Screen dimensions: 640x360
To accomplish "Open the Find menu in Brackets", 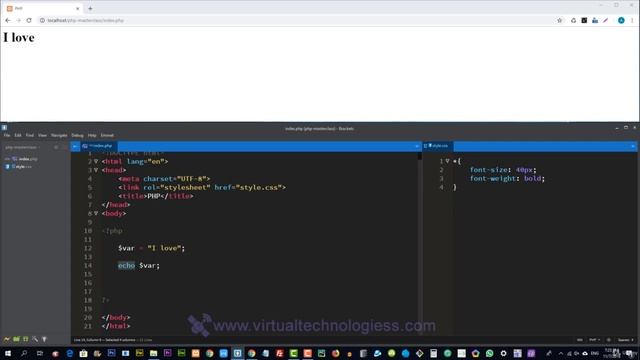I will pyautogui.click(x=30, y=136).
